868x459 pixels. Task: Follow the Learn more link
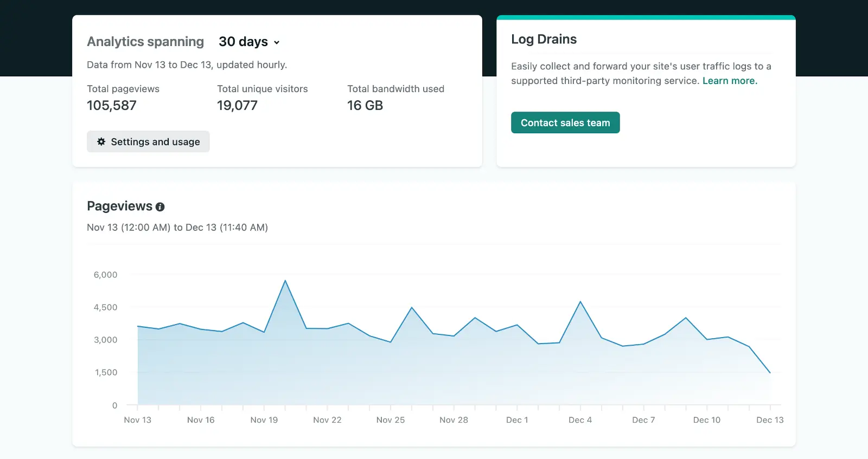pos(730,81)
